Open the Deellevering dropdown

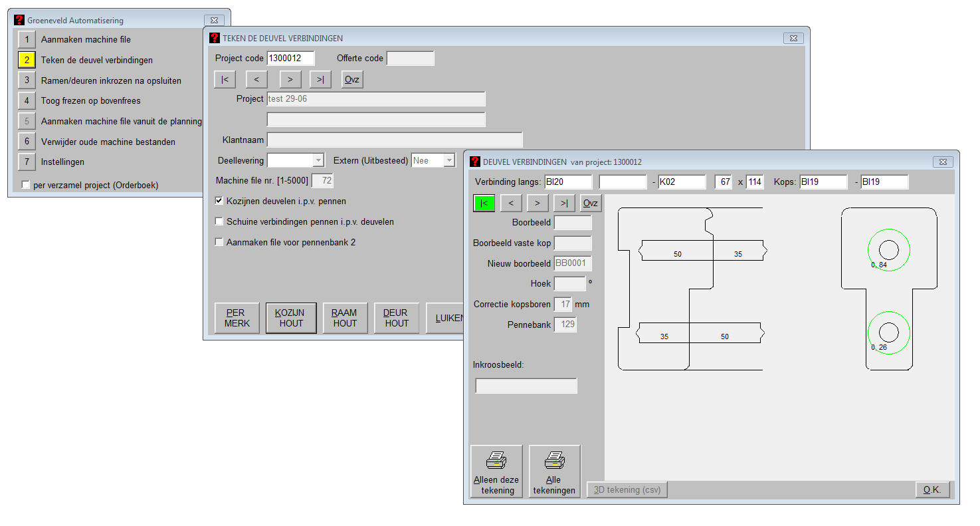coord(318,160)
